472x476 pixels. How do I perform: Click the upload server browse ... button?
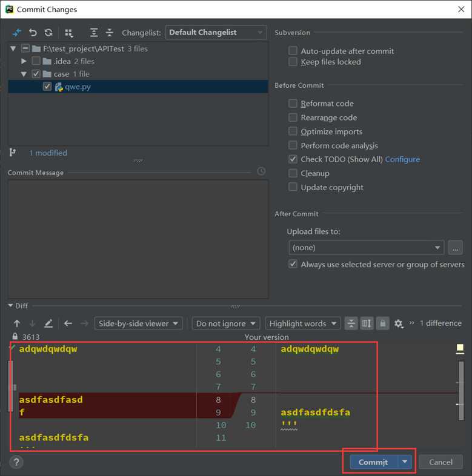[x=455, y=248]
